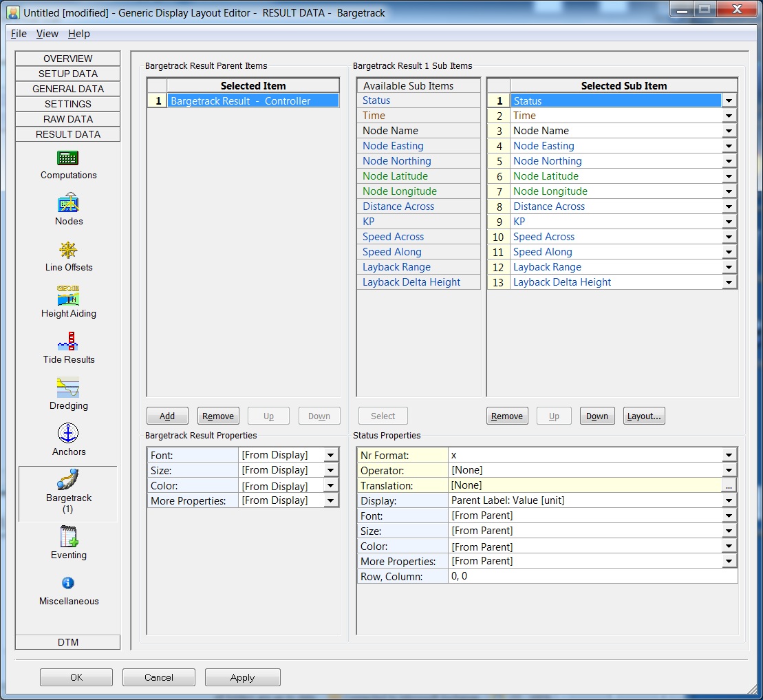Viewport: 763px width, 700px height.
Task: Open the Computations icon in sidebar
Action: (x=68, y=158)
